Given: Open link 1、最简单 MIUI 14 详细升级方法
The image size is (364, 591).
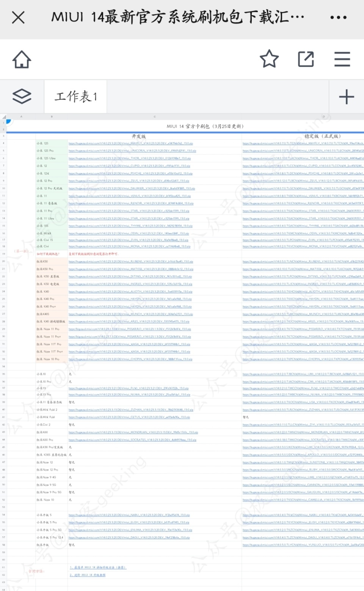Looking at the screenshot, I should [x=98, y=567].
